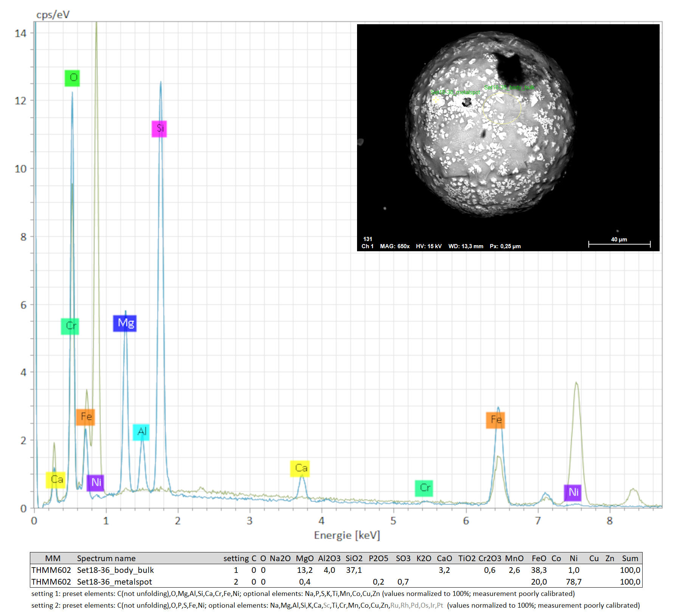674x616 pixels.
Task: Select the orange Fe label below 1 keV
Action: 85,417
